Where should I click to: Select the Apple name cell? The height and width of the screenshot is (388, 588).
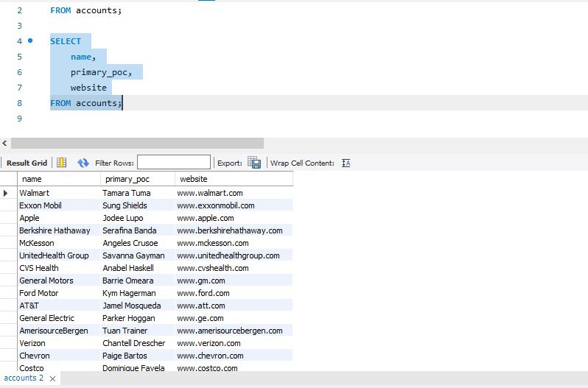coord(59,218)
